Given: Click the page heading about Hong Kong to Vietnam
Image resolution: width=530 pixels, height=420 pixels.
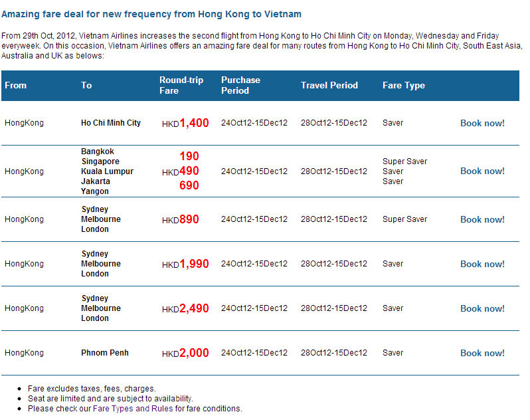Looking at the screenshot, I should [x=151, y=14].
